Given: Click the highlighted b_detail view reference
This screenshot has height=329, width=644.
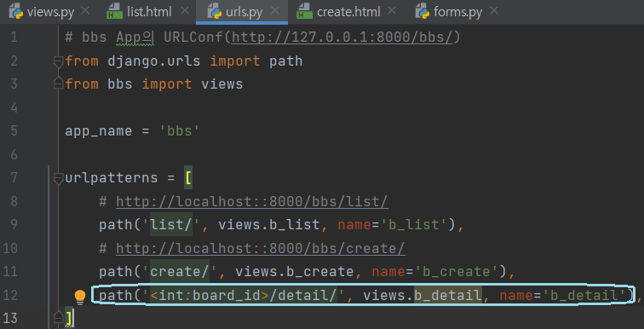Looking at the screenshot, I should 448,295.
